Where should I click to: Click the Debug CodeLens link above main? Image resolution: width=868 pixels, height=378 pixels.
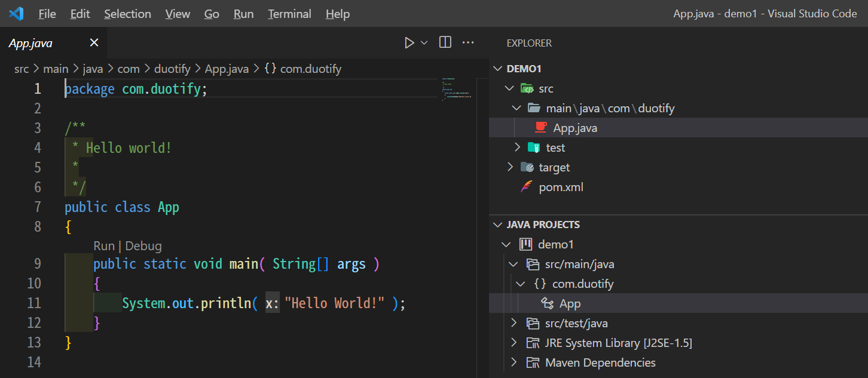point(143,246)
